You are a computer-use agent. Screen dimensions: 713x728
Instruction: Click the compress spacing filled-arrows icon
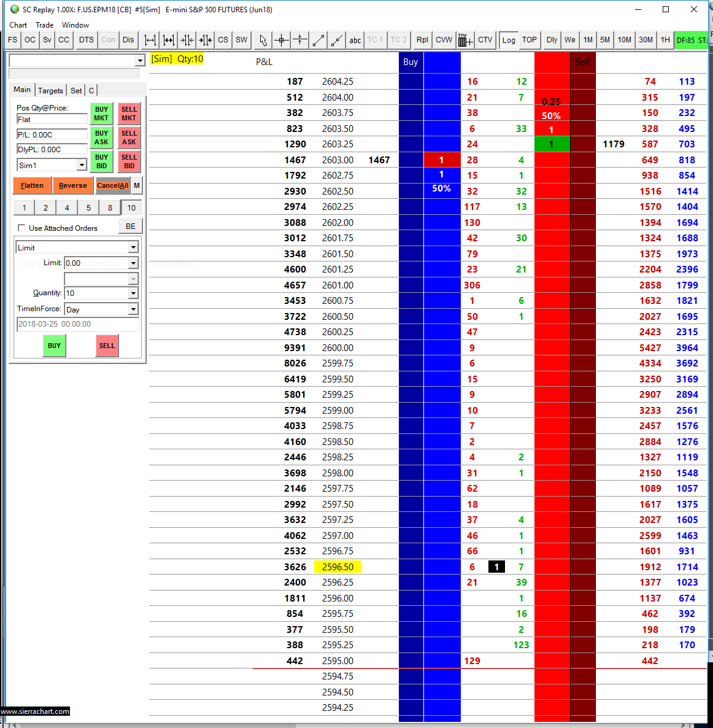(x=206, y=41)
